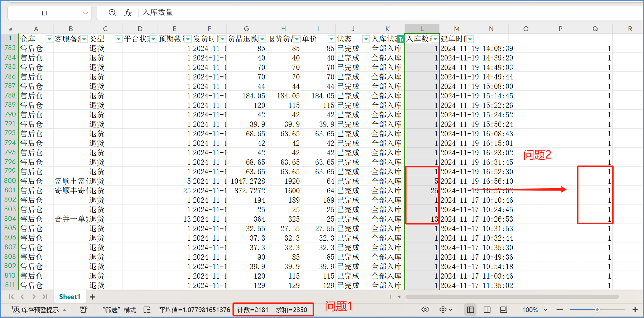Image resolution: width=644 pixels, height=318 pixels.
Task: Click the 合并一单 note cell in row 804
Action: point(71,219)
